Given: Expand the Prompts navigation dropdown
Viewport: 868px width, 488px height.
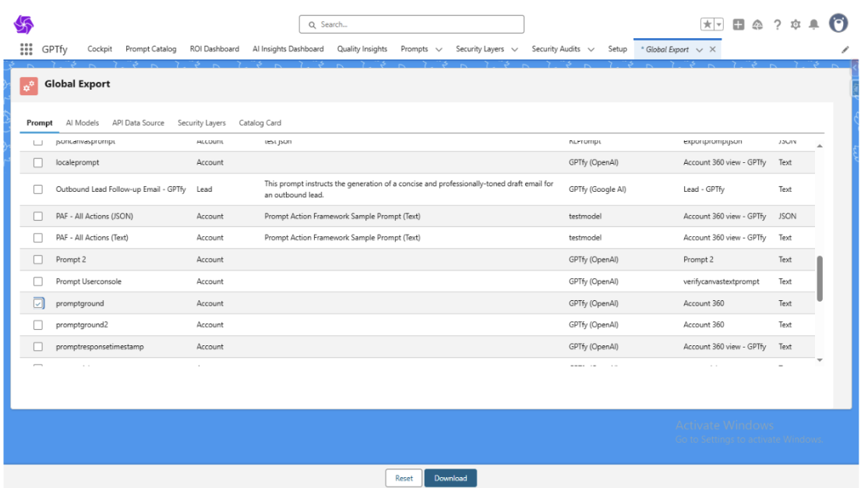Looking at the screenshot, I should point(439,49).
